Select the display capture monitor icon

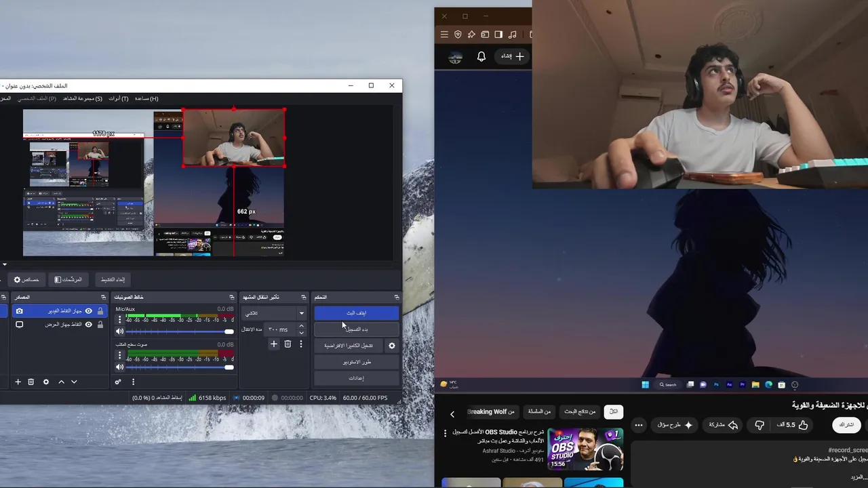click(19, 325)
